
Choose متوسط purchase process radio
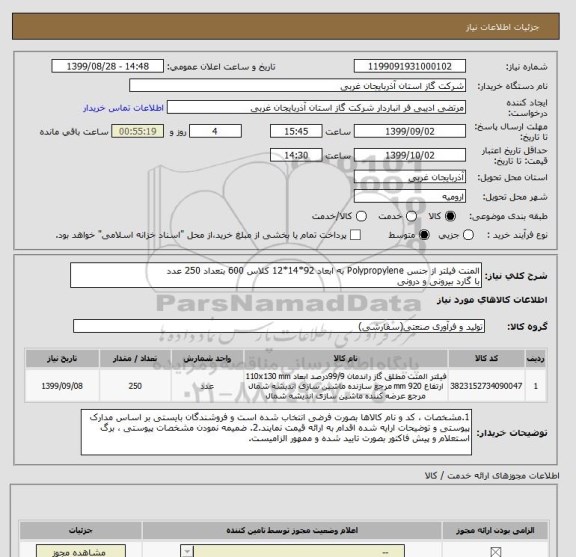(x=424, y=235)
